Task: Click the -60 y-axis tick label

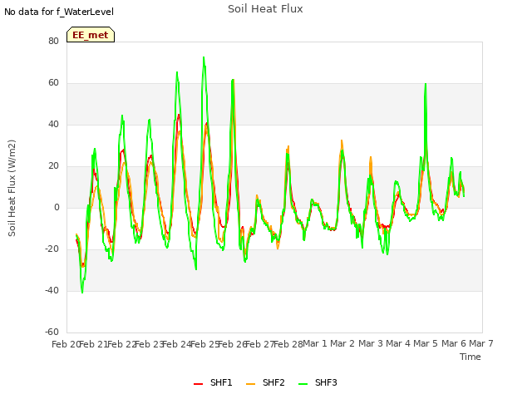Action: (x=52, y=332)
